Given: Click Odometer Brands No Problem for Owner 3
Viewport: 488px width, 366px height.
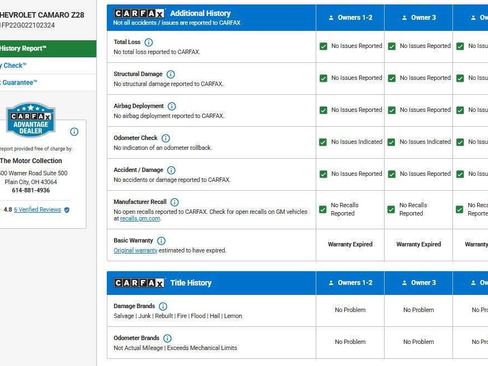Looking at the screenshot, I should 419,342.
